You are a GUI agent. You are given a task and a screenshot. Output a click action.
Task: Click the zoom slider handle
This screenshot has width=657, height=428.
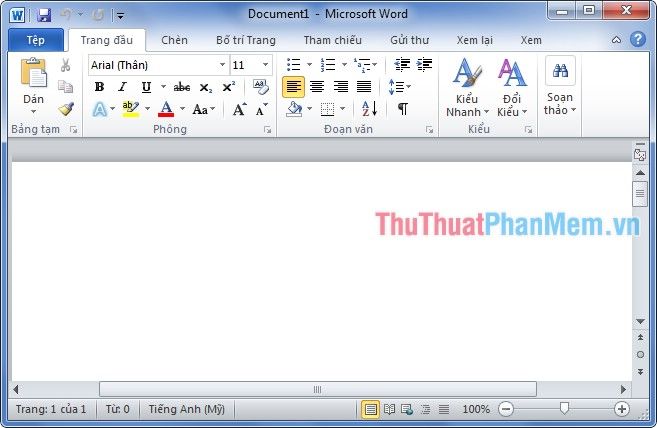(564, 408)
